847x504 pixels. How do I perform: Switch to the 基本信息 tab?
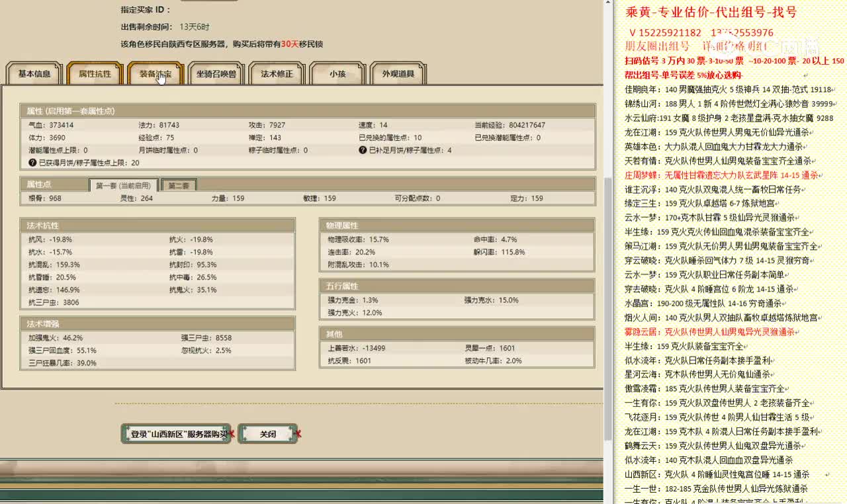coord(34,74)
